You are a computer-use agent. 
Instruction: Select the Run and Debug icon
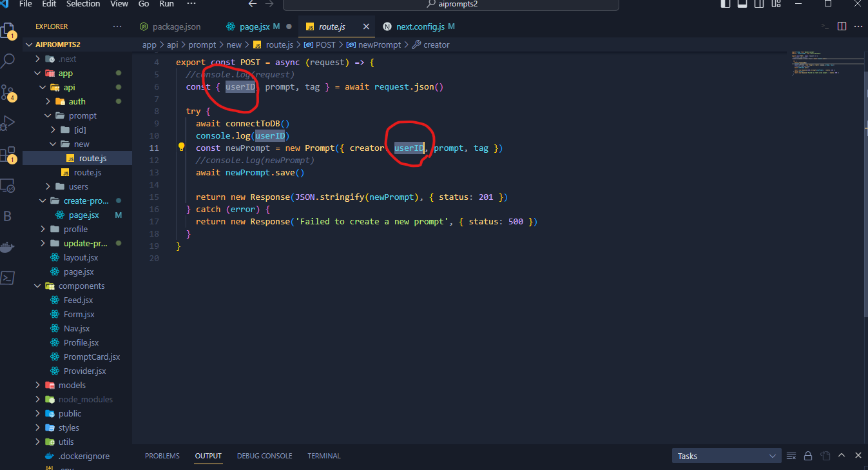pyautogui.click(x=9, y=124)
